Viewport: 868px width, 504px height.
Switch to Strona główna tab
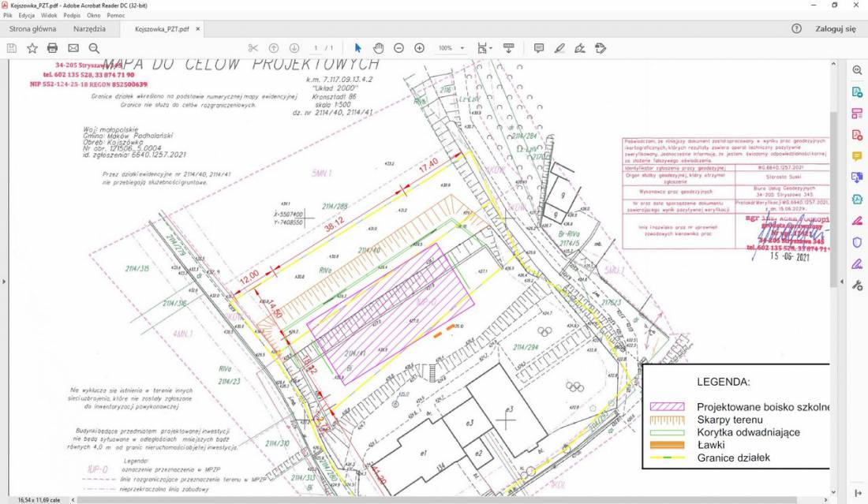[x=32, y=28]
